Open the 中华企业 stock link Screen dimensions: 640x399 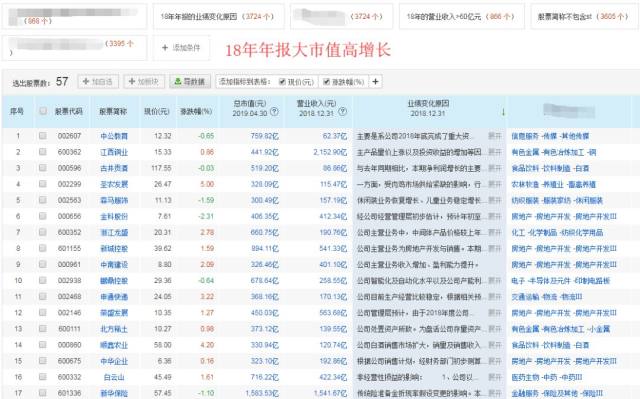pyautogui.click(x=114, y=361)
